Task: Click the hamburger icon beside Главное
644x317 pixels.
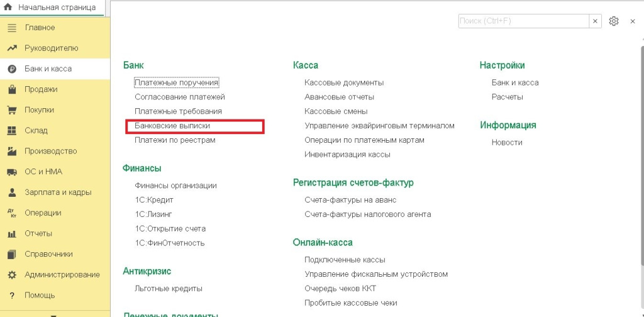Action: (12, 28)
